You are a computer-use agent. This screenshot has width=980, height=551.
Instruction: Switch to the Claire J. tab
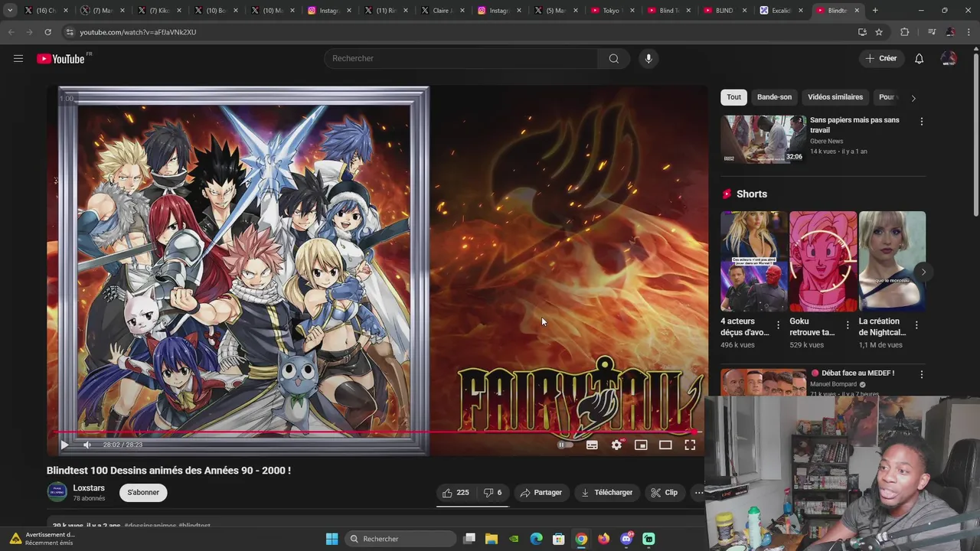pos(443,11)
